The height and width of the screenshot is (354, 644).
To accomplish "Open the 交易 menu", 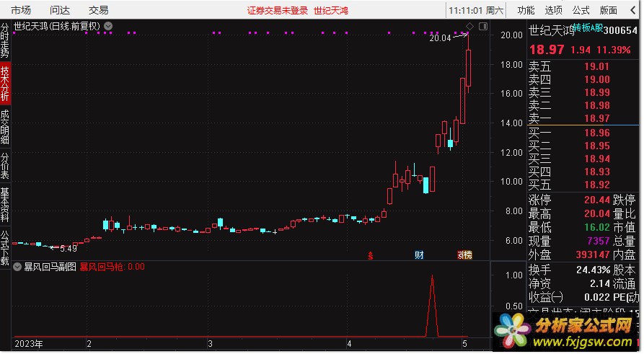I will tap(99, 10).
